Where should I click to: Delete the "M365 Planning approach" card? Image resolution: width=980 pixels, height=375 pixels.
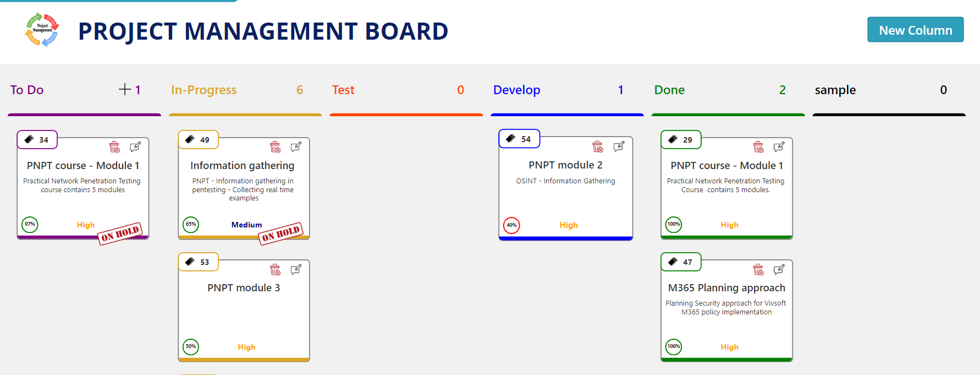pyautogui.click(x=758, y=269)
